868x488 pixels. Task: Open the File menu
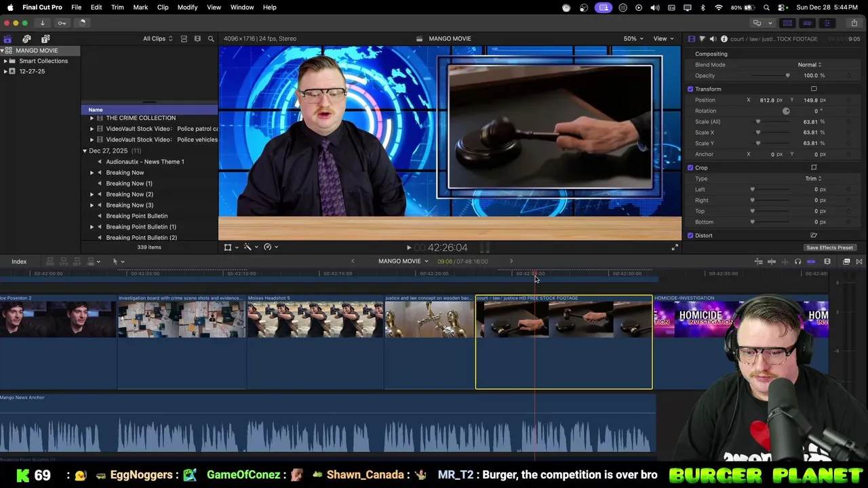77,7
